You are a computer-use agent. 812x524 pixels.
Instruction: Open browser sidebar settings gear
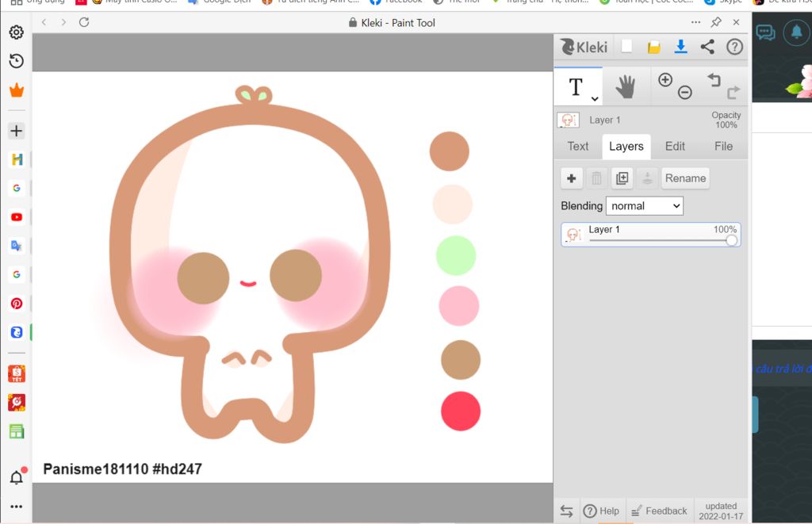pos(17,32)
